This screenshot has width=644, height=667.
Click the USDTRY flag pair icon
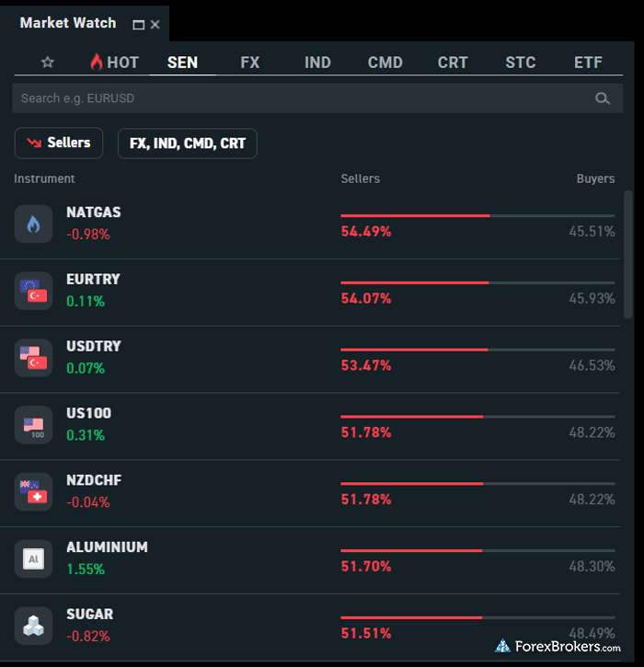[x=33, y=358]
